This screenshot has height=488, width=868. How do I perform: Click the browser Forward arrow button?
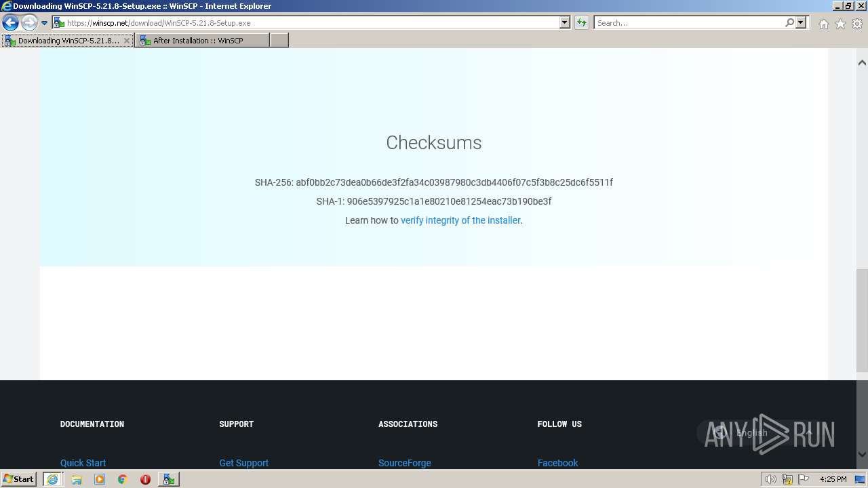[29, 23]
